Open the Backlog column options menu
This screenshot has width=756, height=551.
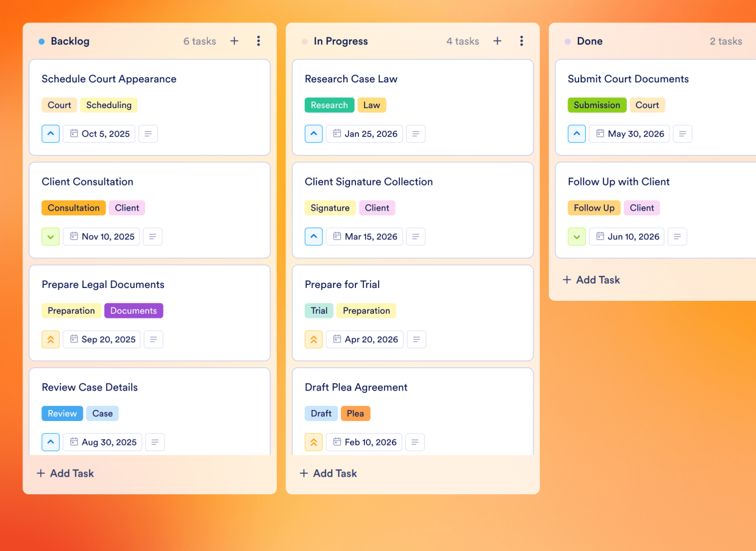point(259,41)
